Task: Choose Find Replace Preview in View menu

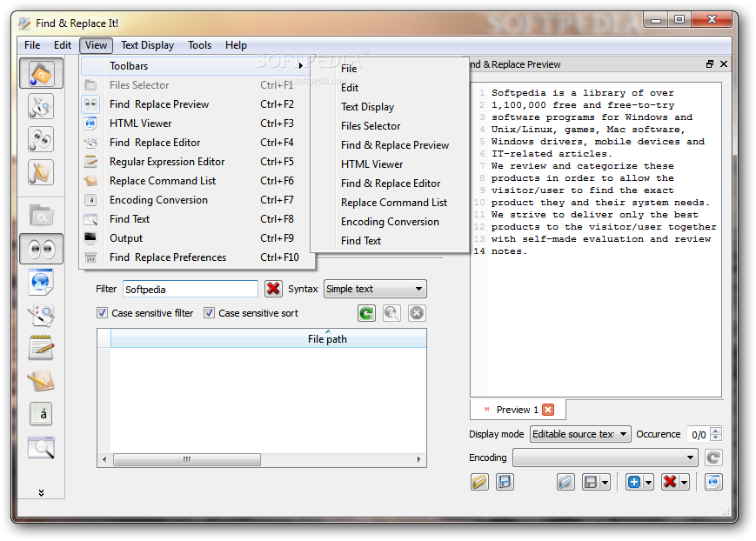Action: [x=197, y=104]
